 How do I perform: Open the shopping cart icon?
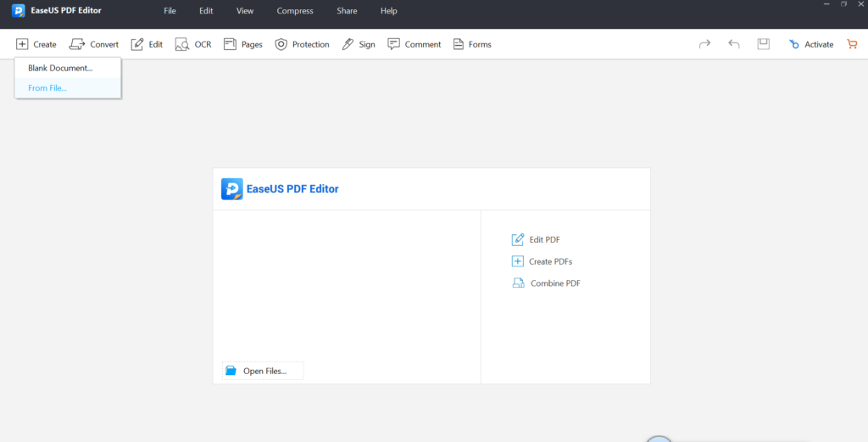point(852,44)
